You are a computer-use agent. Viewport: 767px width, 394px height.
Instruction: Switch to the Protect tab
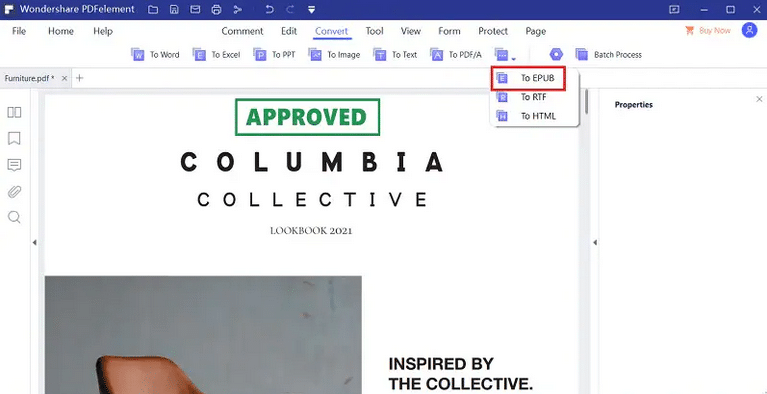click(x=493, y=31)
